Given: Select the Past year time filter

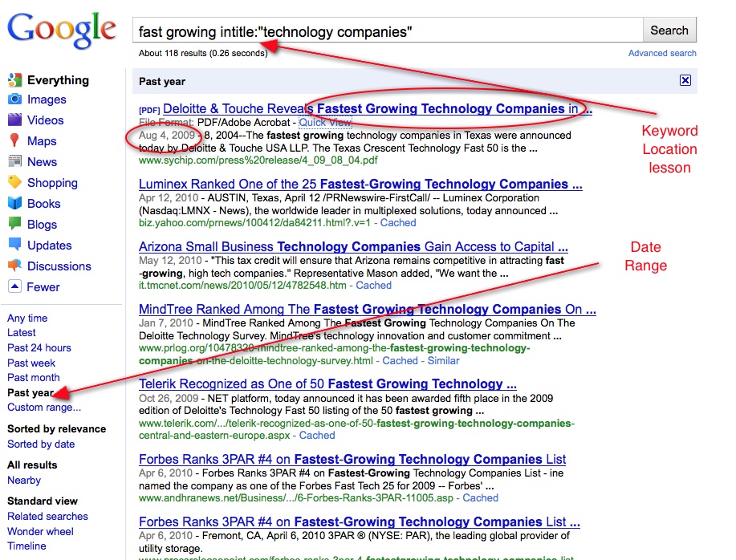Looking at the screenshot, I should [30, 392].
